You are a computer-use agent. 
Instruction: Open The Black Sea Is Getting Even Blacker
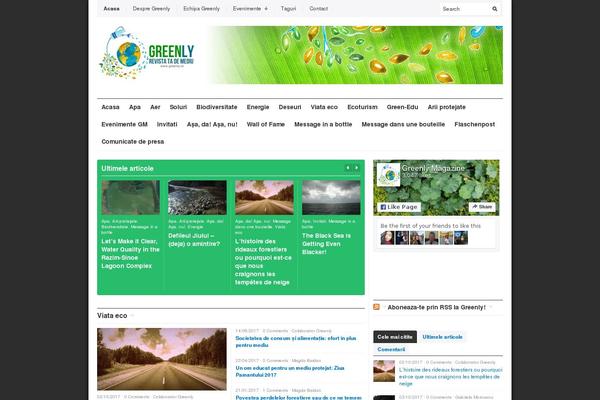[326, 244]
